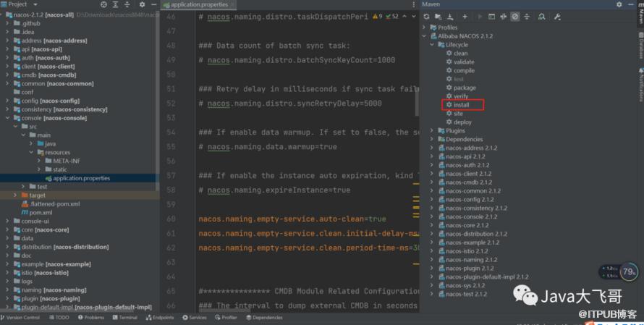Click Show Dependencies diagram icon in Maven toolbar
644x325 pixels.
coord(538,16)
